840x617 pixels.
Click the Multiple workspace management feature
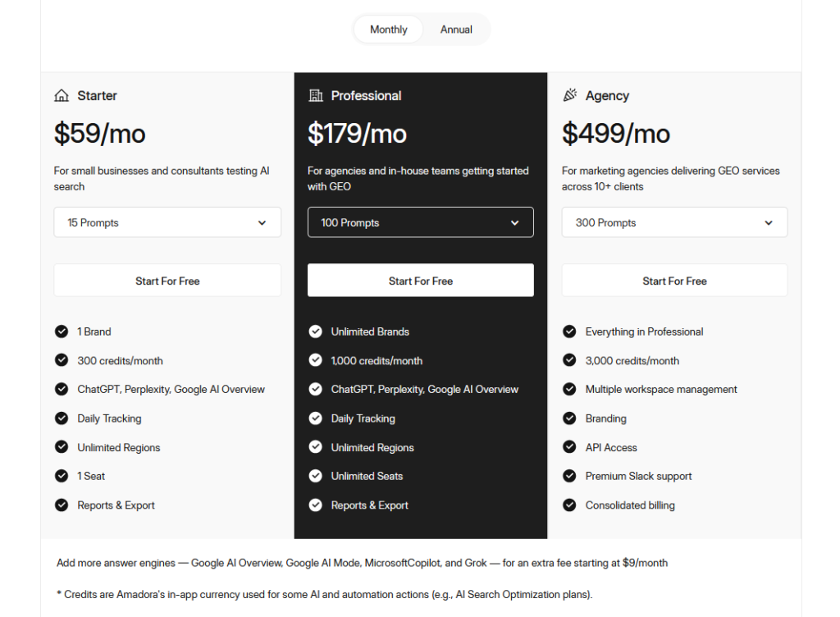tap(661, 390)
